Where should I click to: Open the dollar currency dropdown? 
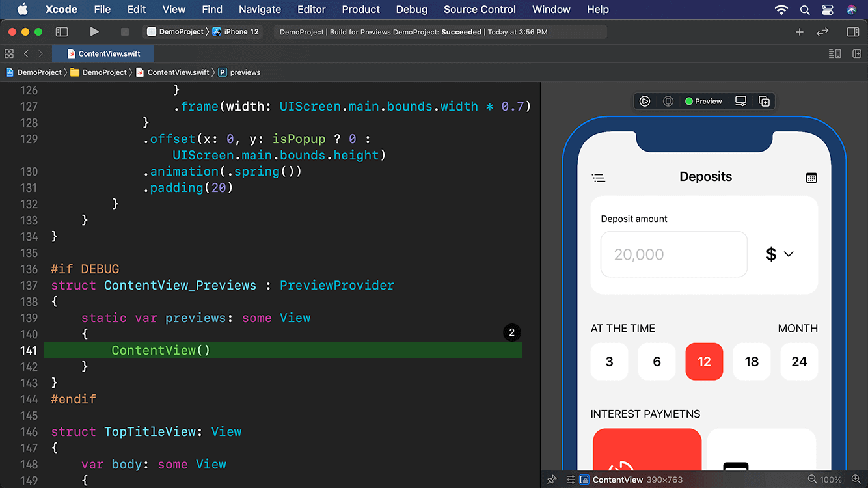(780, 254)
